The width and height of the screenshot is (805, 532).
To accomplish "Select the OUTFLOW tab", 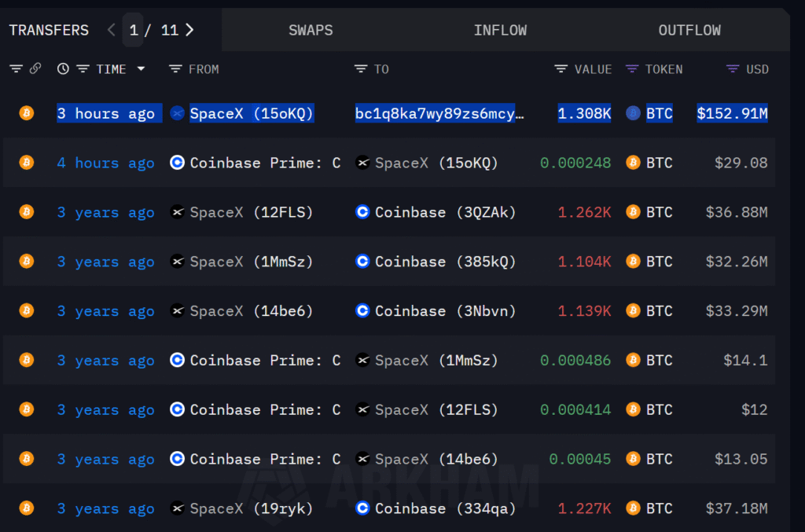I will coord(689,31).
